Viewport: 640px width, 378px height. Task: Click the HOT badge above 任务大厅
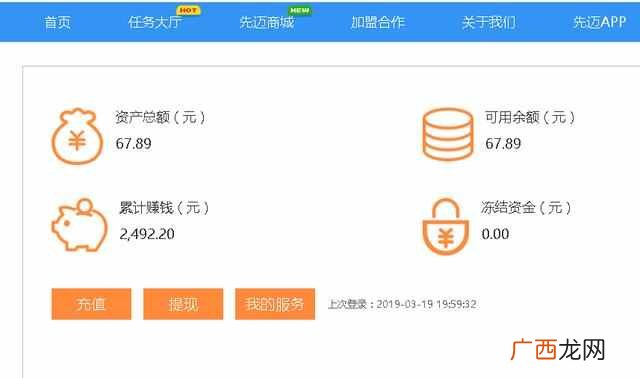[188, 10]
